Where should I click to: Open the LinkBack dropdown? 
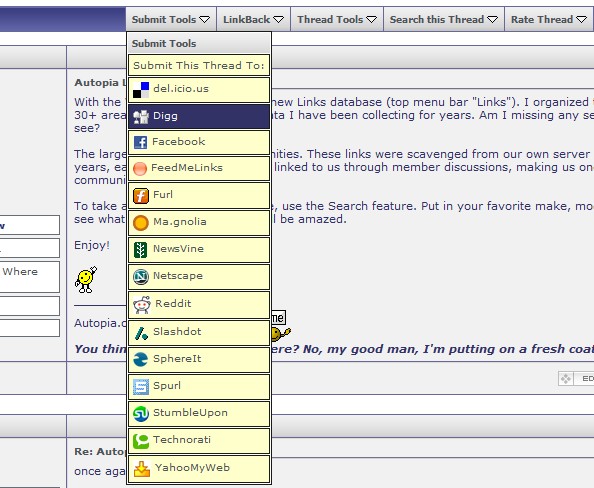point(253,19)
